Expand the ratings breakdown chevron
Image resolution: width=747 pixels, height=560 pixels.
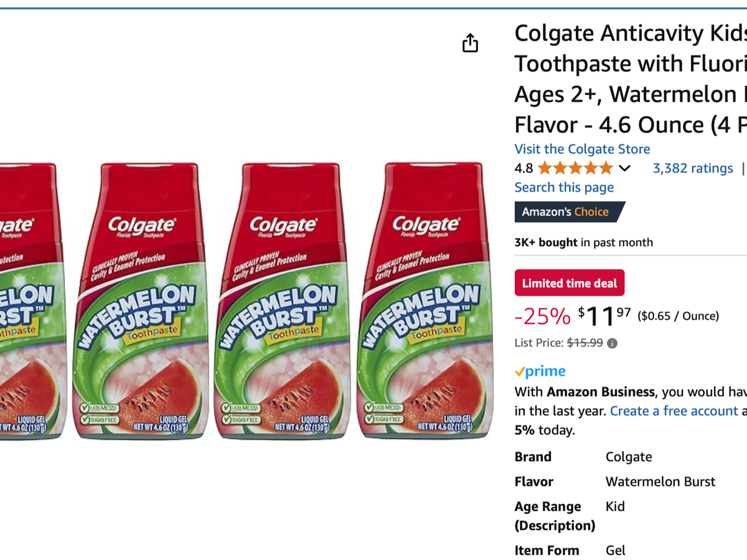click(x=625, y=168)
